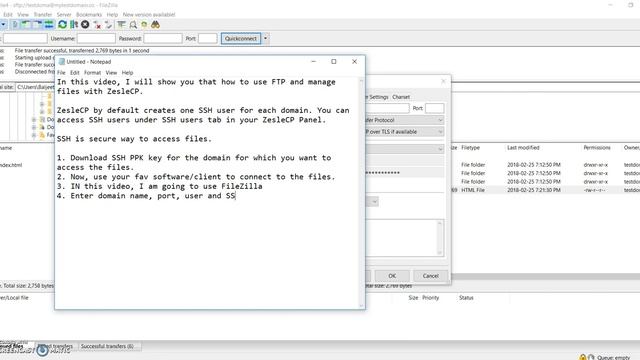Screen dimensions: 640x360
Task: Focus the Password quickconnect field
Action: coord(163,38)
